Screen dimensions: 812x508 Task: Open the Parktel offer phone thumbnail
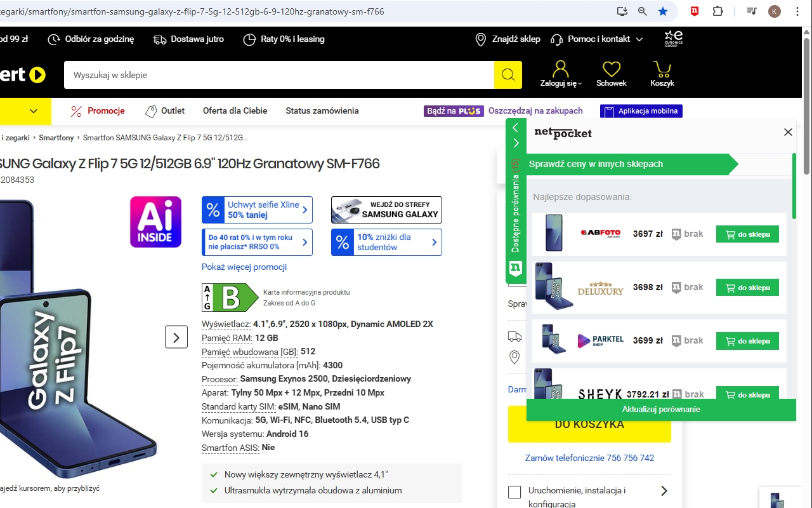pos(554,338)
